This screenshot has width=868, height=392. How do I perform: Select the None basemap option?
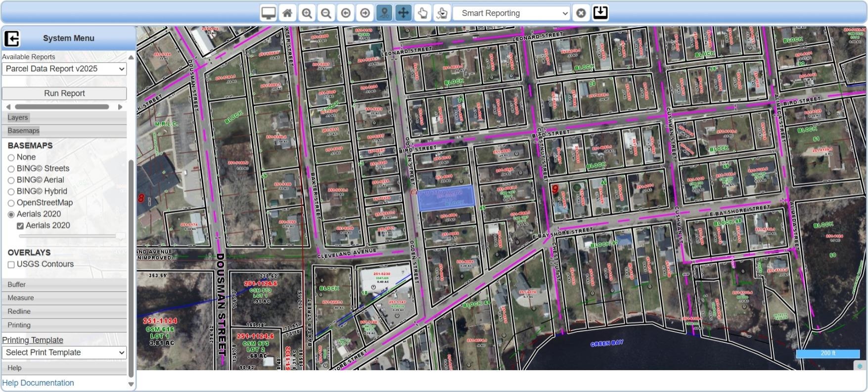11,157
